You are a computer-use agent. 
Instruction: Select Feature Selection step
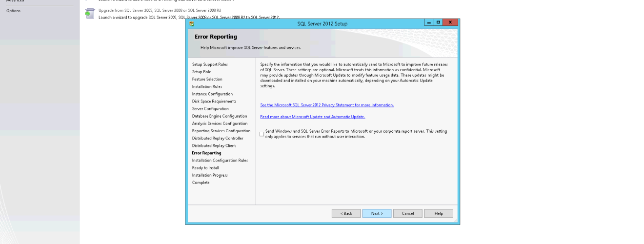pyautogui.click(x=207, y=79)
